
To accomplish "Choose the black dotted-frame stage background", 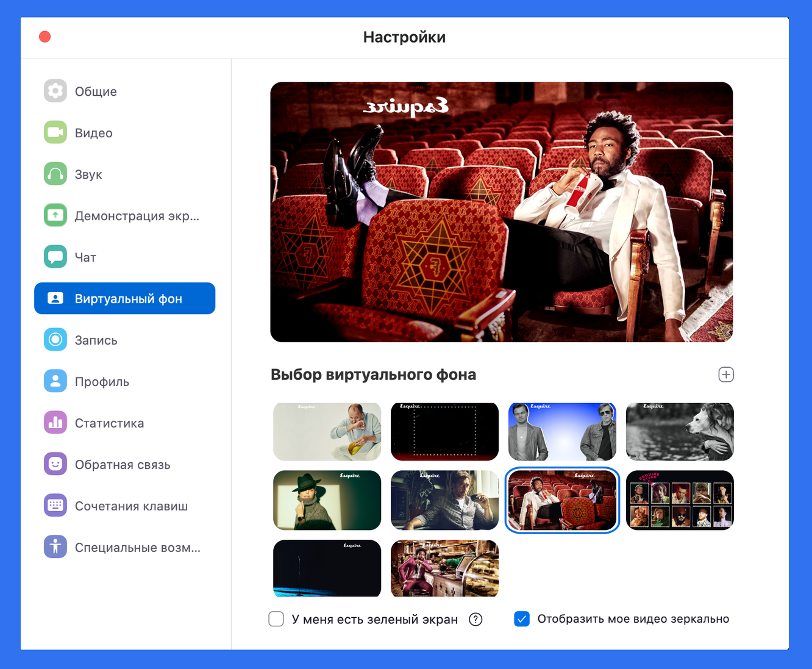I will click(x=444, y=431).
